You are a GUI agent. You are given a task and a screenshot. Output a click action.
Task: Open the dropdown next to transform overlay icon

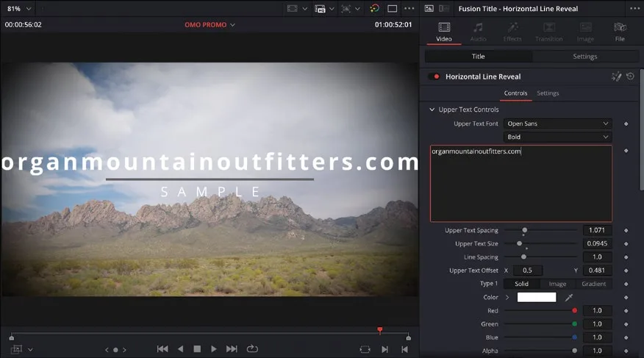click(x=357, y=9)
